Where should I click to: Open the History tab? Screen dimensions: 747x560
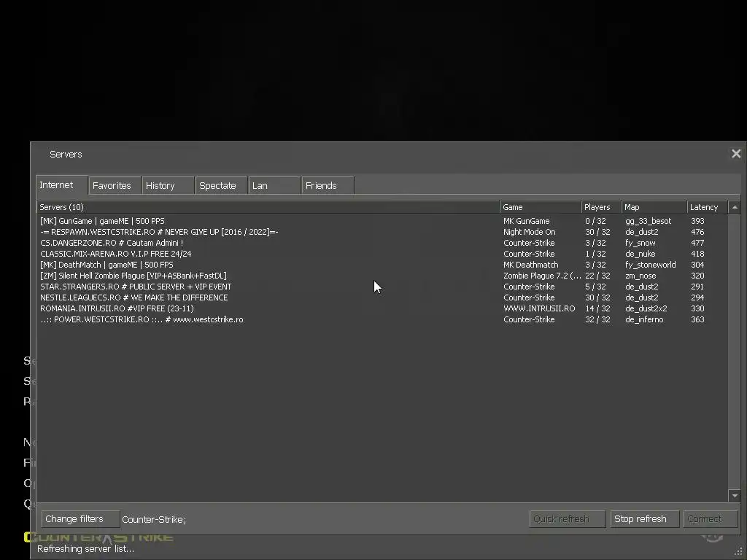(x=169, y=186)
